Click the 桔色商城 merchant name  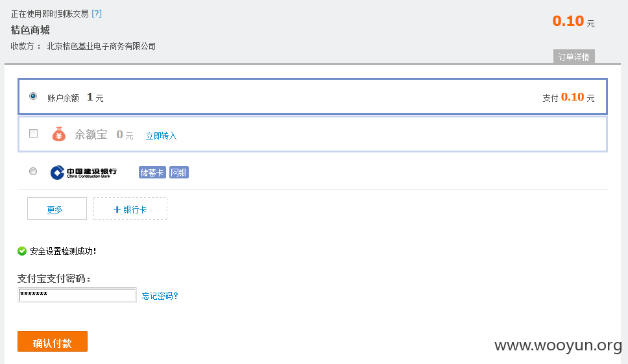[x=30, y=30]
